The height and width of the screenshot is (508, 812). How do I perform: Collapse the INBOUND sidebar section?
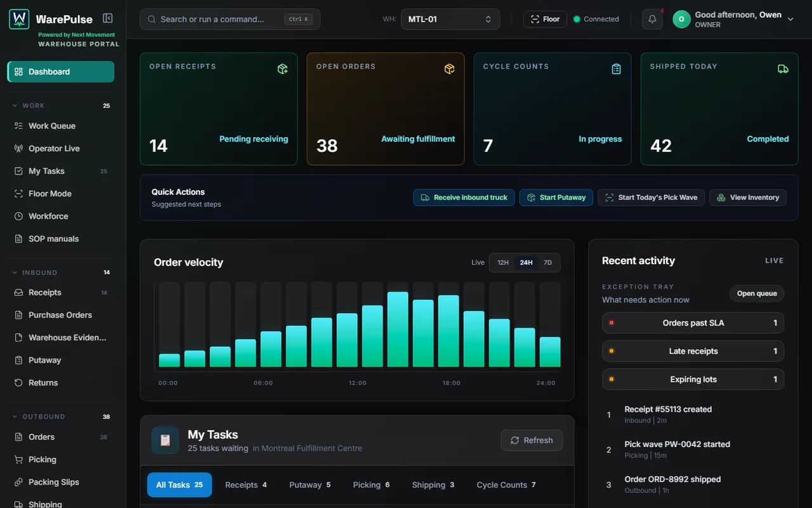coord(61,272)
